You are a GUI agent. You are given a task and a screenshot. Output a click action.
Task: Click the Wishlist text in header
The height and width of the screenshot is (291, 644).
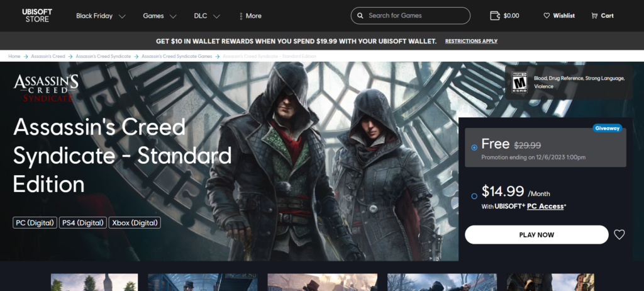click(563, 16)
